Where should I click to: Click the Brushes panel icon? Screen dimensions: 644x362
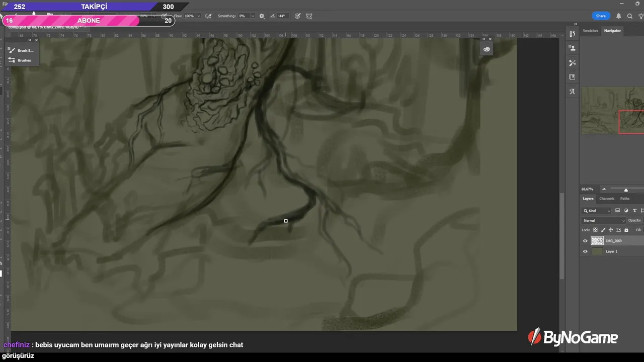click(12, 60)
